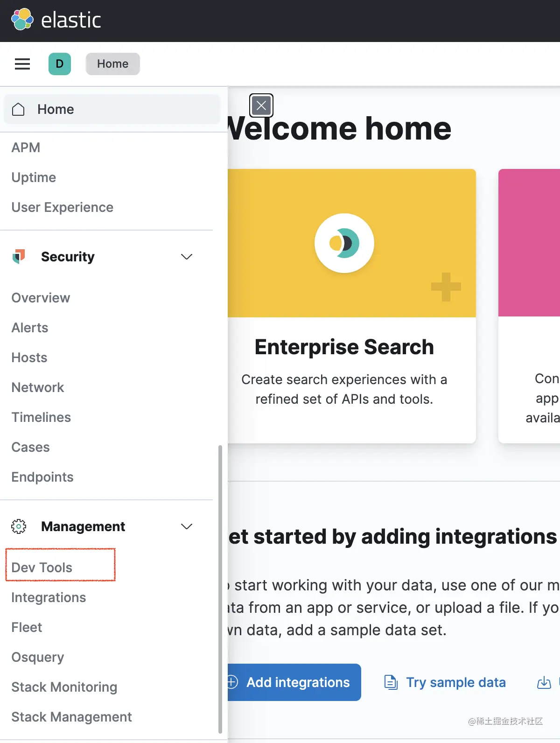Open the APM nav link

pos(26,147)
